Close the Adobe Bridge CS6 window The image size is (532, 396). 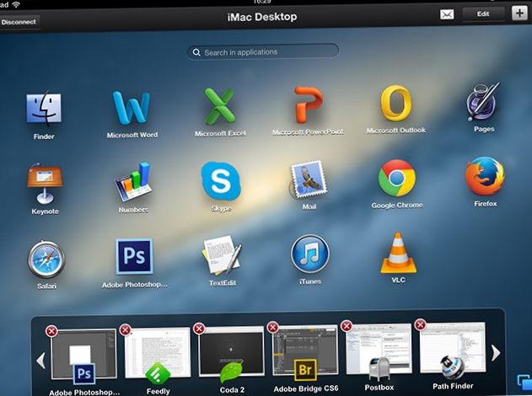pos(273,327)
